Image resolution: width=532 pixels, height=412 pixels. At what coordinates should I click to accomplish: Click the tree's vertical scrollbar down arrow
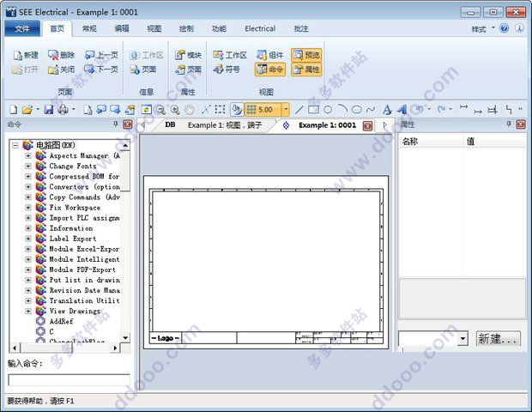coord(125,337)
